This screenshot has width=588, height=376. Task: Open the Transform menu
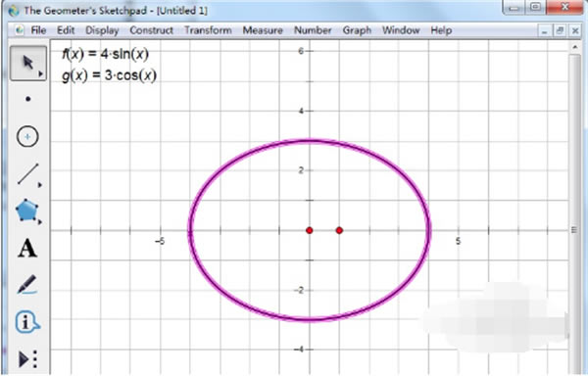coord(208,30)
